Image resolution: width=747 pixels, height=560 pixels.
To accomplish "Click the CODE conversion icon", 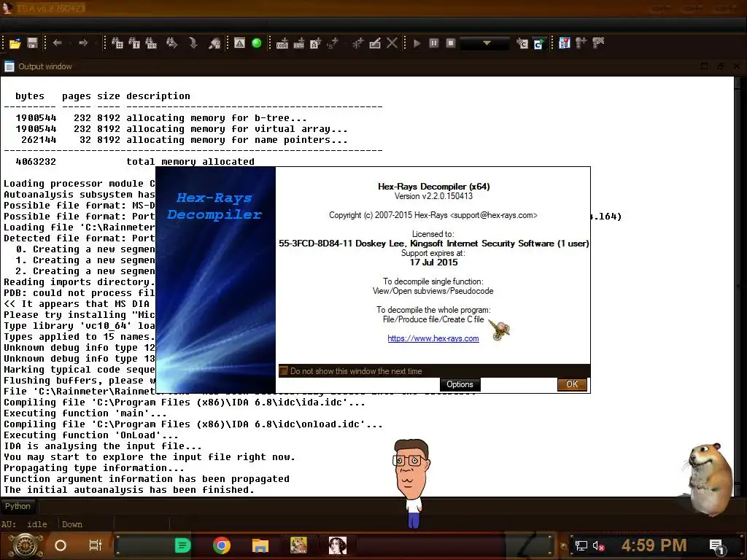I will [x=282, y=43].
